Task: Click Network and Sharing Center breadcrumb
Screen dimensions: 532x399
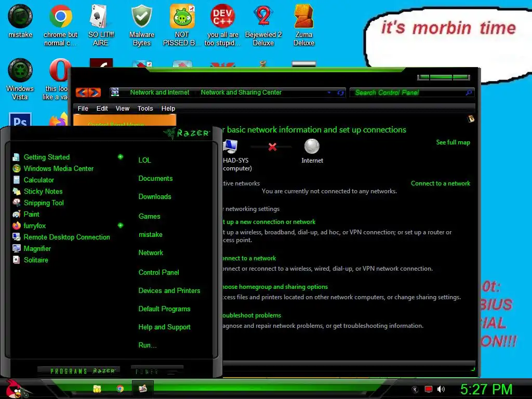Action: click(241, 92)
